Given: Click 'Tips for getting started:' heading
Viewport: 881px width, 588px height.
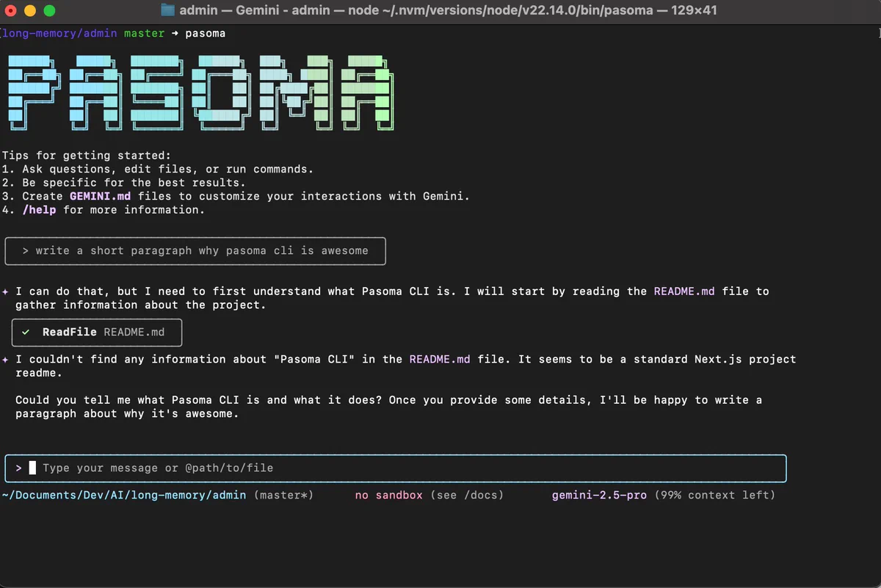Looking at the screenshot, I should 87,156.
